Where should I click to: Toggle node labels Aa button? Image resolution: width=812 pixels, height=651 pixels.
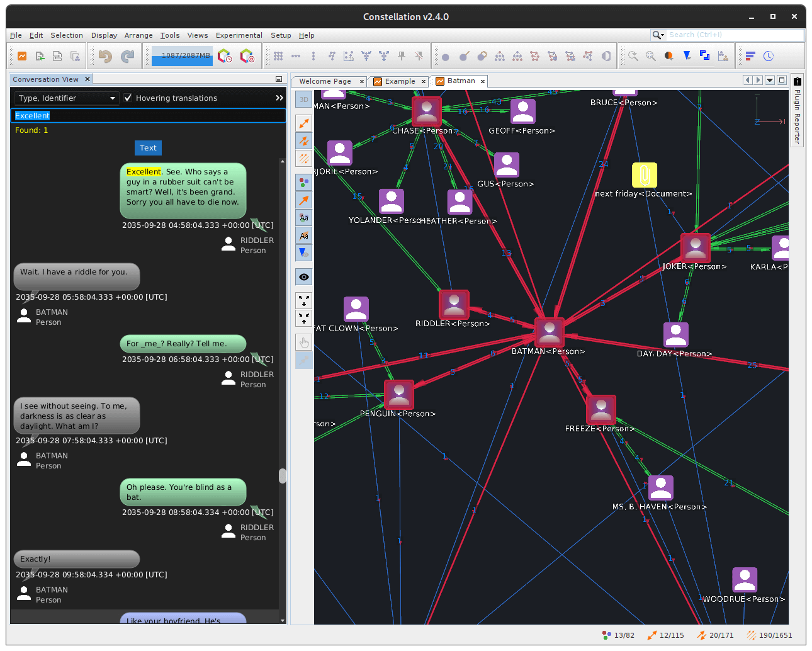click(304, 217)
